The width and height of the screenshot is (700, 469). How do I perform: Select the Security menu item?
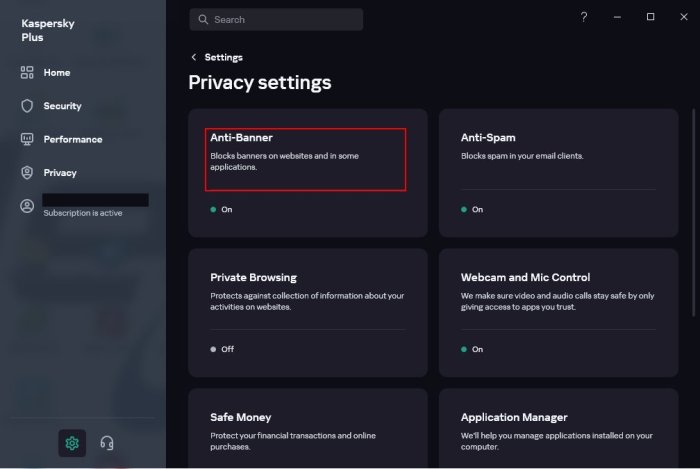(x=62, y=106)
